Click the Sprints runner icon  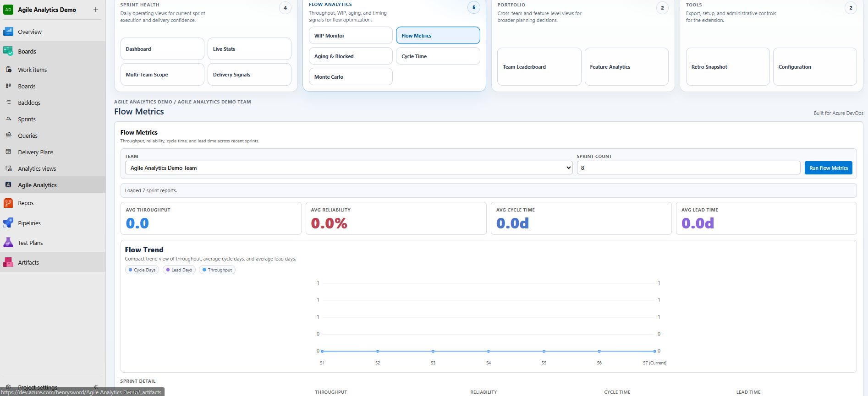[x=8, y=119]
